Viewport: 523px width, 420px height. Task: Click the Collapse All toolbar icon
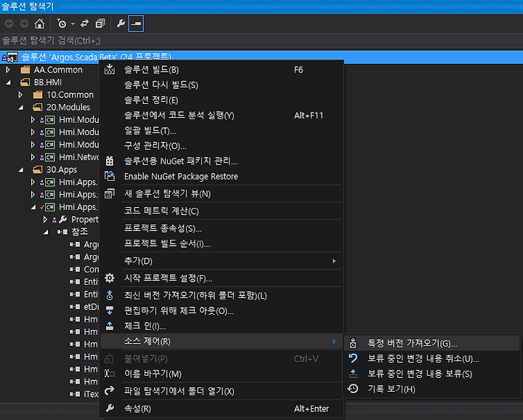(100, 23)
